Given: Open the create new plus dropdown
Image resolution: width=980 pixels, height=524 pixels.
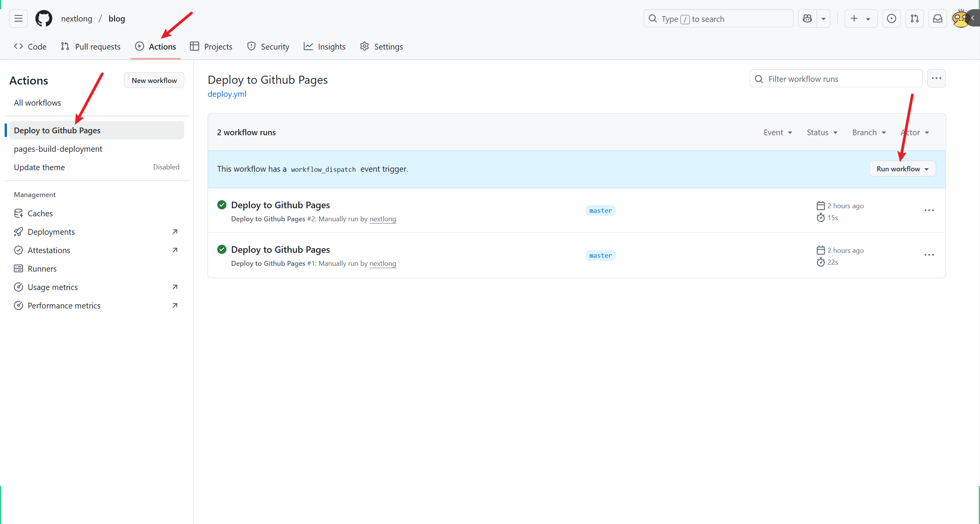Looking at the screenshot, I should [860, 18].
